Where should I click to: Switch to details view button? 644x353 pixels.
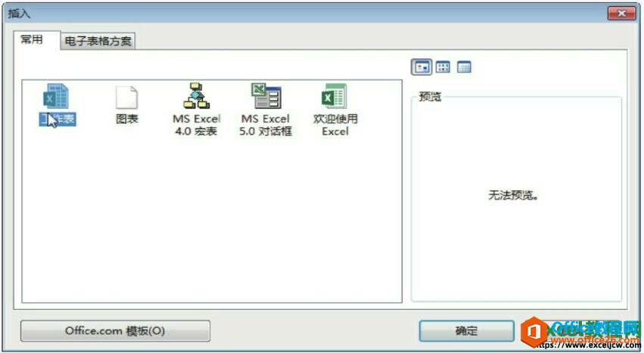click(x=464, y=67)
